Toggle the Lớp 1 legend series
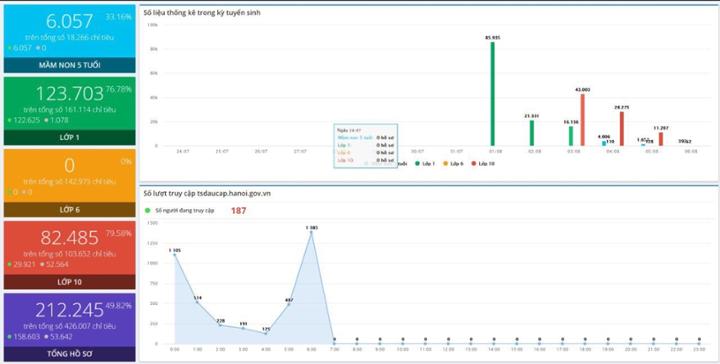 pyautogui.click(x=425, y=163)
